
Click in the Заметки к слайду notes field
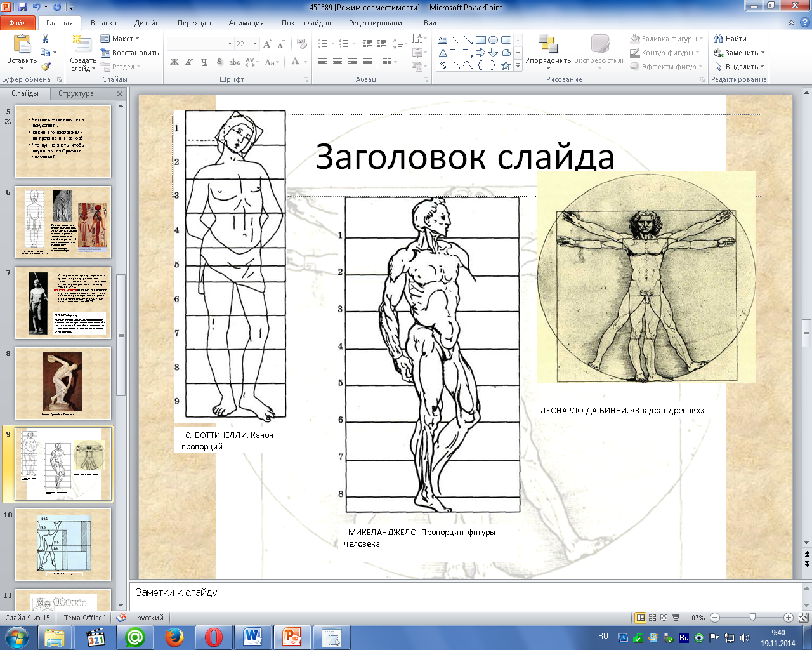coord(466,595)
